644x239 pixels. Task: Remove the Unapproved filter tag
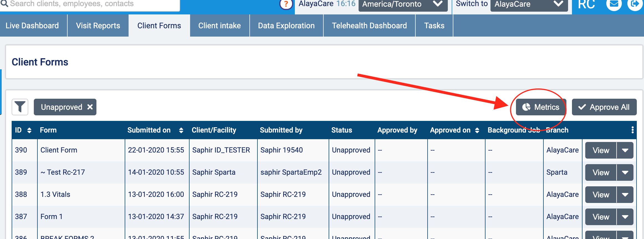(90, 107)
